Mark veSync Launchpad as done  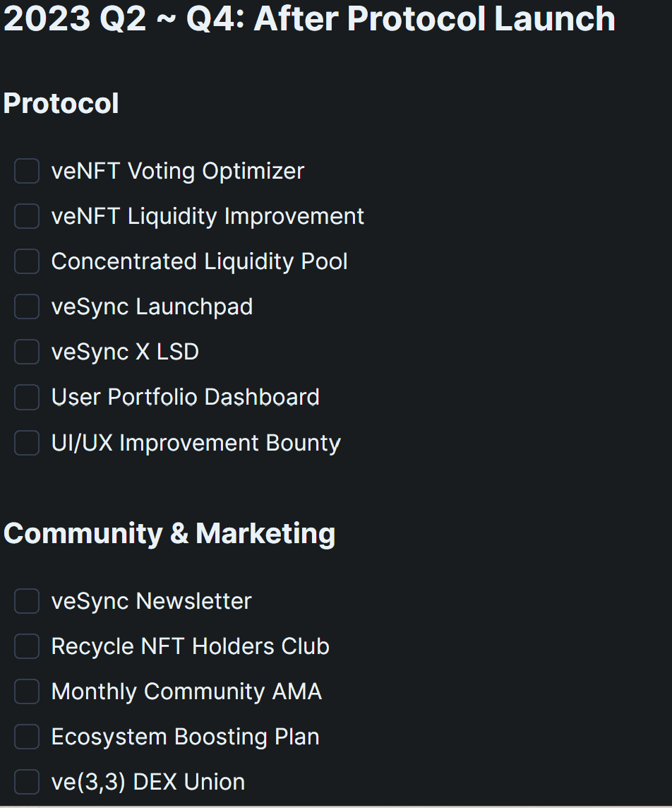click(27, 307)
